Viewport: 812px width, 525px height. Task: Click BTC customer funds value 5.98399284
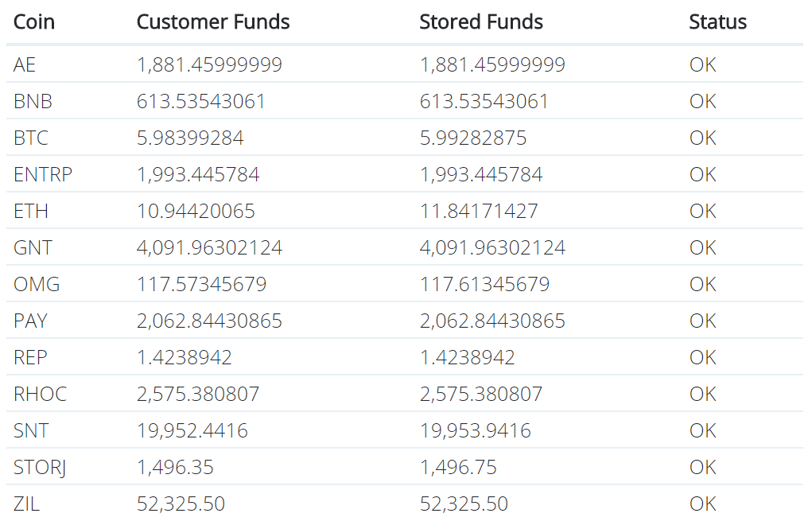click(x=190, y=138)
